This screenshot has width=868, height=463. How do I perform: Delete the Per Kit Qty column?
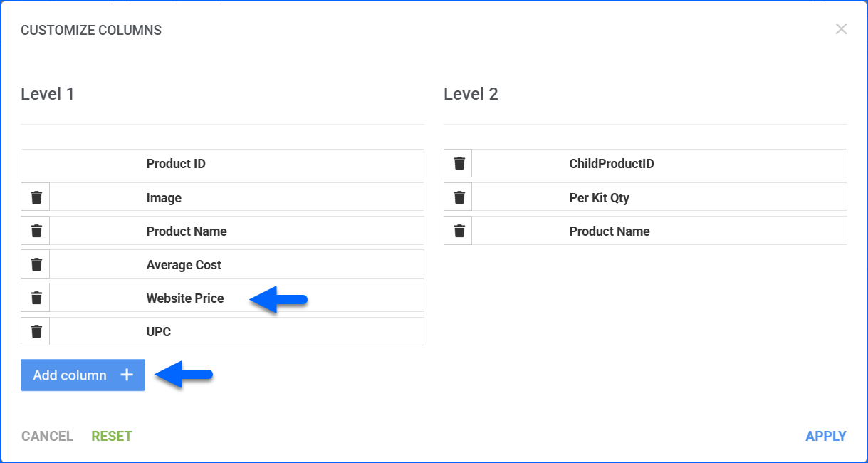[459, 197]
